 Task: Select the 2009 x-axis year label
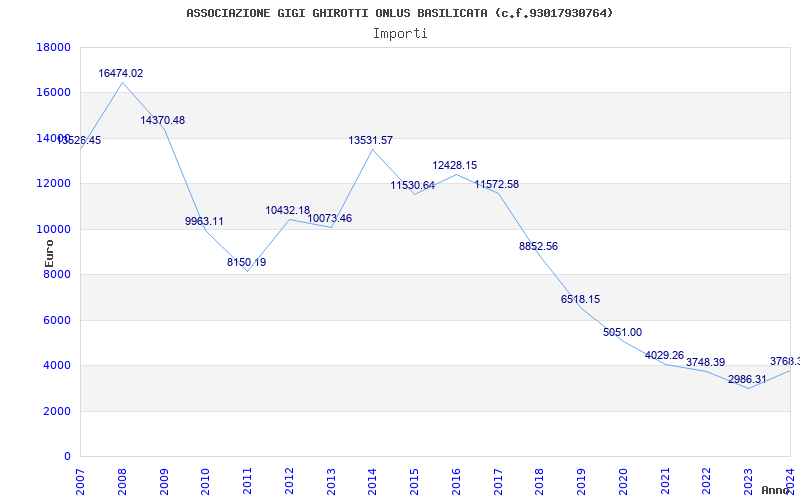(x=164, y=482)
